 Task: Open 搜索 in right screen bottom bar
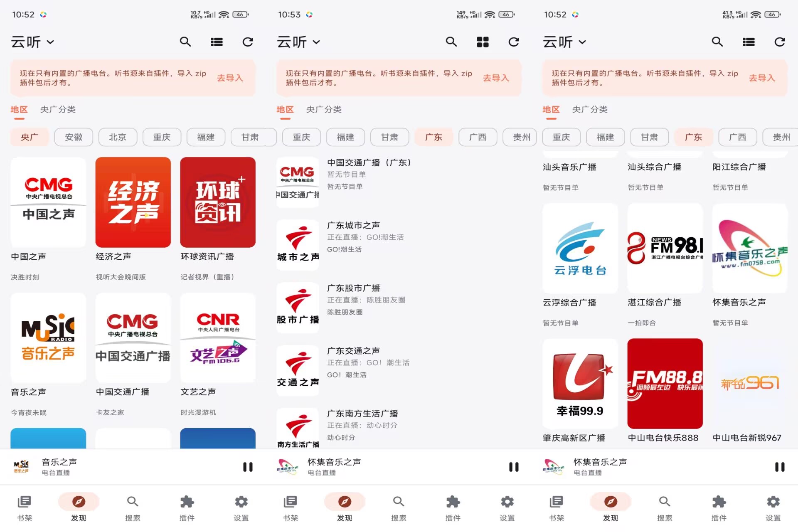click(665, 508)
